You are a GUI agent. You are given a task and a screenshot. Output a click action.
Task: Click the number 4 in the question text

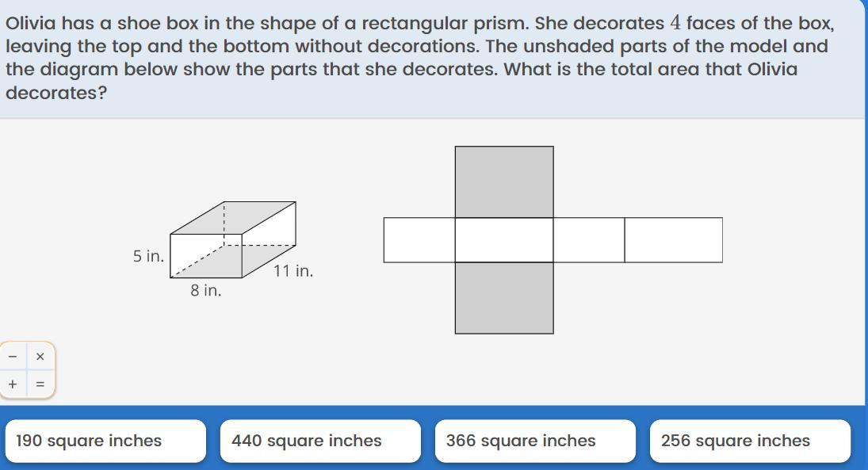click(x=675, y=23)
